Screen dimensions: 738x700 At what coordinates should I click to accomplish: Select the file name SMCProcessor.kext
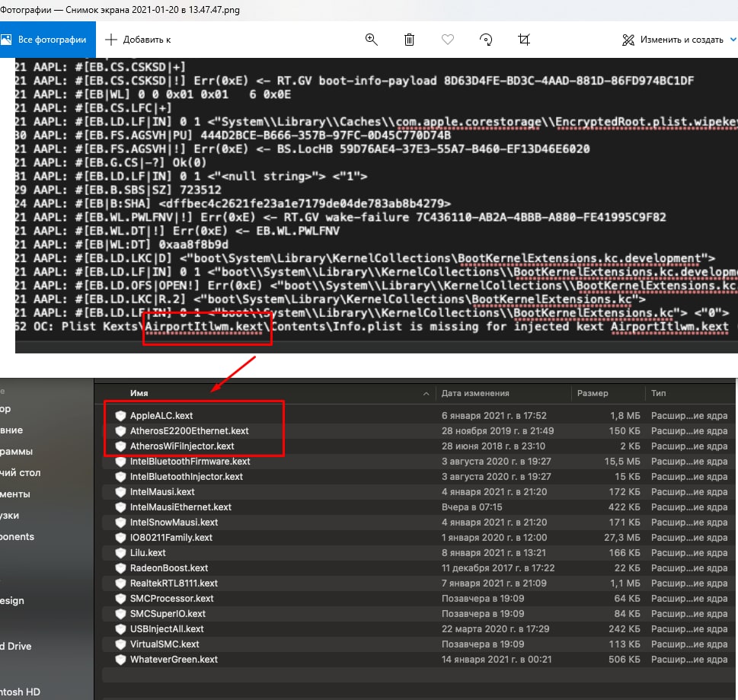[x=171, y=599]
